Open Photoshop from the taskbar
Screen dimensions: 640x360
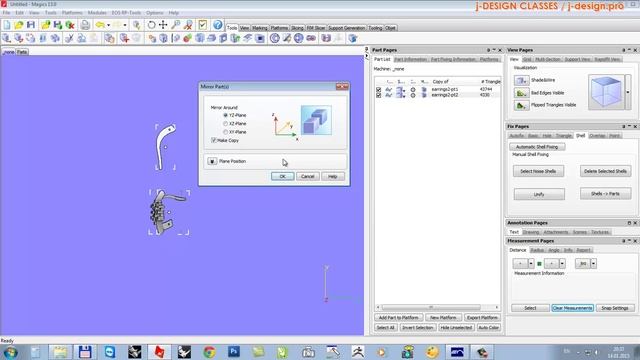coord(234,352)
